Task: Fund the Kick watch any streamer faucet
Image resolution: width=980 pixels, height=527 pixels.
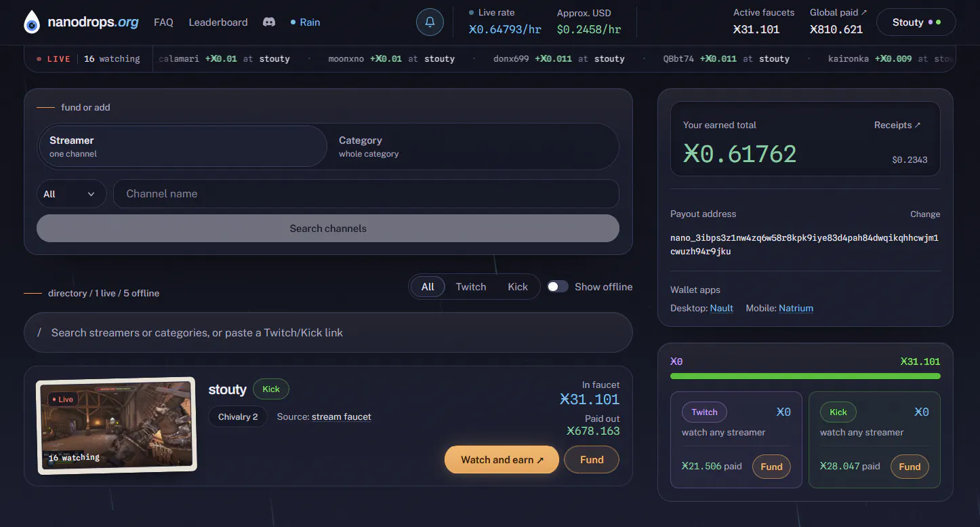Action: 910,467
